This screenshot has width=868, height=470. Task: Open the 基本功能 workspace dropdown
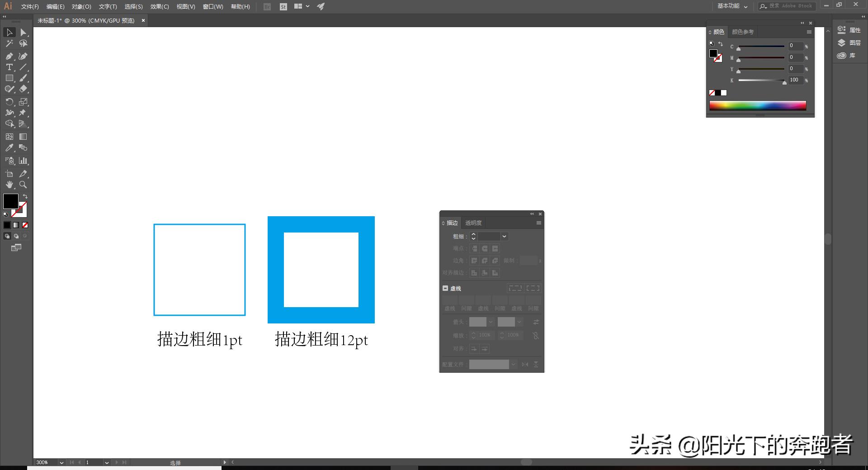[731, 6]
